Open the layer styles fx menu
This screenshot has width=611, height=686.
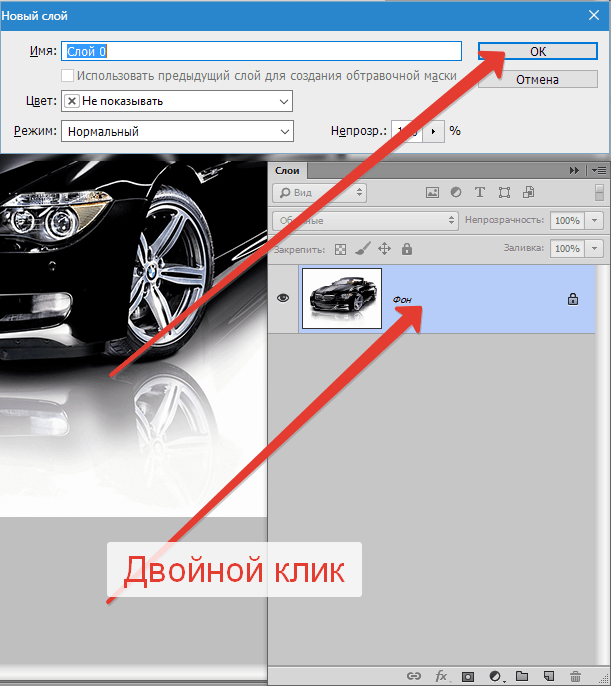[x=441, y=676]
